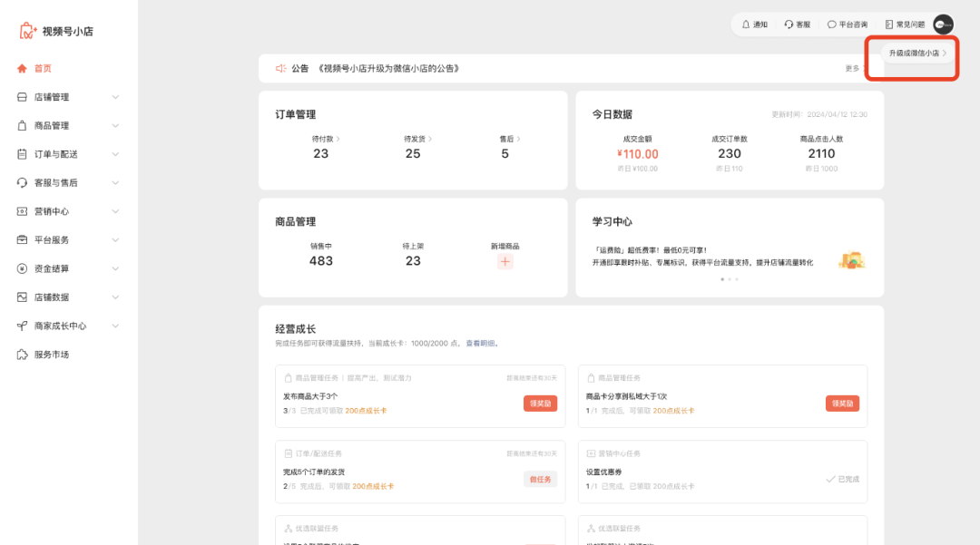Open 常见问题 FAQ icon
This screenshot has height=545, width=980.
pos(889,24)
